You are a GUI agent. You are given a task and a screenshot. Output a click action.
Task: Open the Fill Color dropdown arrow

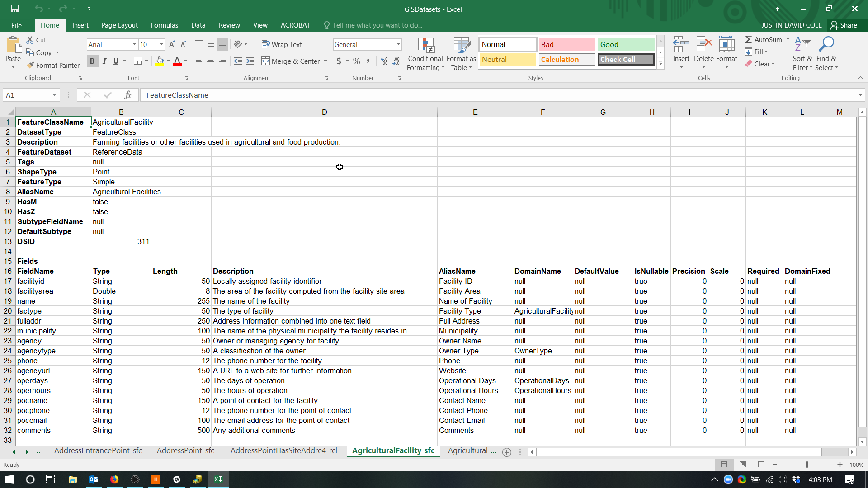pos(168,61)
